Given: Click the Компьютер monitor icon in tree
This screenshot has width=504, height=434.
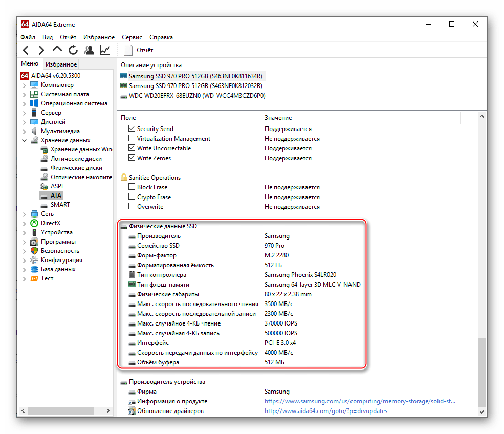Looking at the screenshot, I should tap(34, 85).
